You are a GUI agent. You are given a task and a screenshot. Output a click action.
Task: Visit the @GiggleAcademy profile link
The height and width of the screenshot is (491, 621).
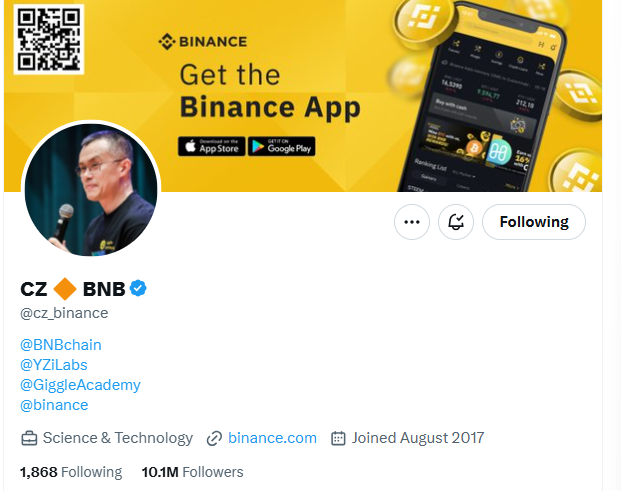80,385
